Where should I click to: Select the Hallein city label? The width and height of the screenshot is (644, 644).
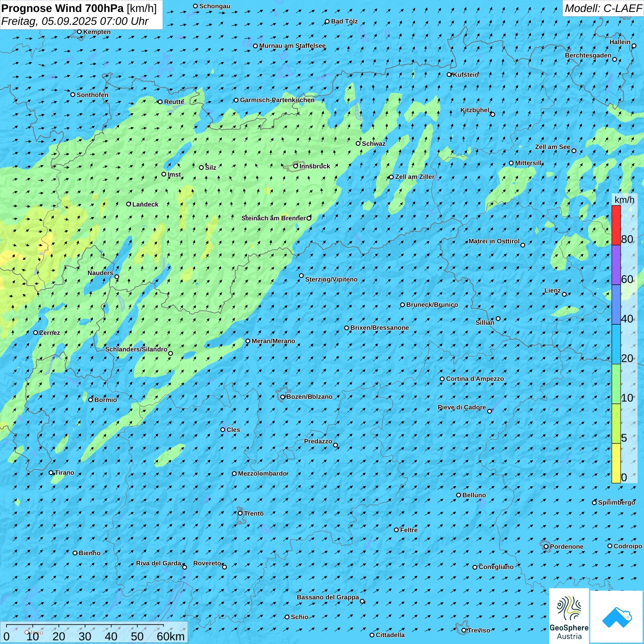click(620, 42)
